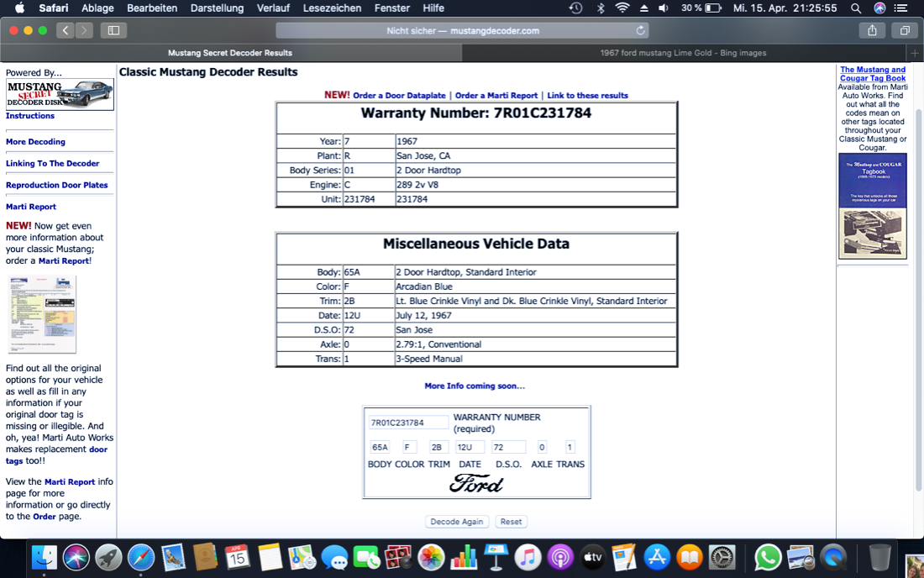924x578 pixels.
Task: Open Finder from the dock
Action: 45,557
